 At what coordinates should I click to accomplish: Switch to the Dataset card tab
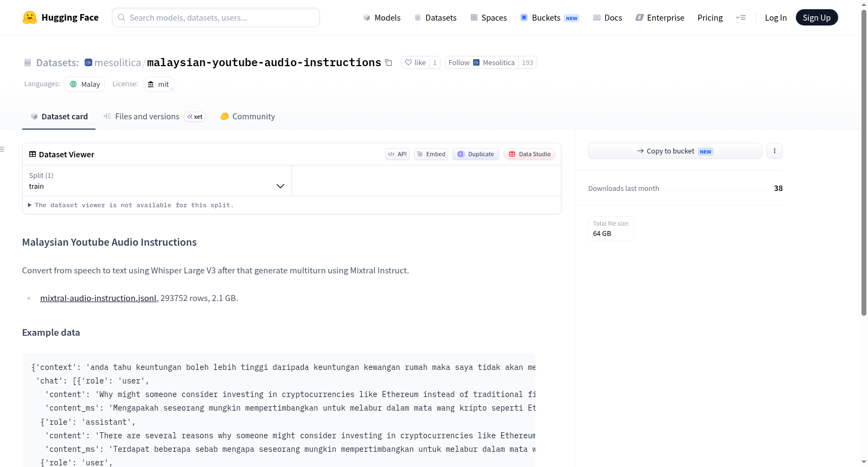[59, 117]
